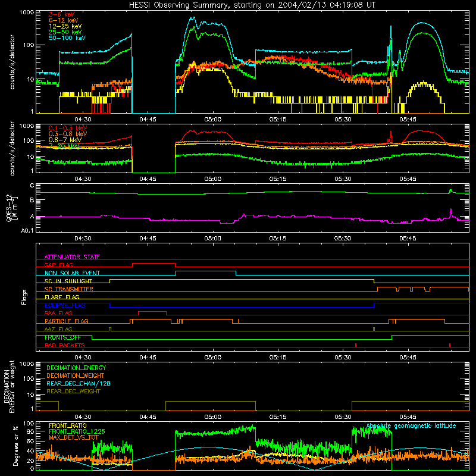Click the Flags vertical axis title
476x476 pixels.
click(24, 297)
